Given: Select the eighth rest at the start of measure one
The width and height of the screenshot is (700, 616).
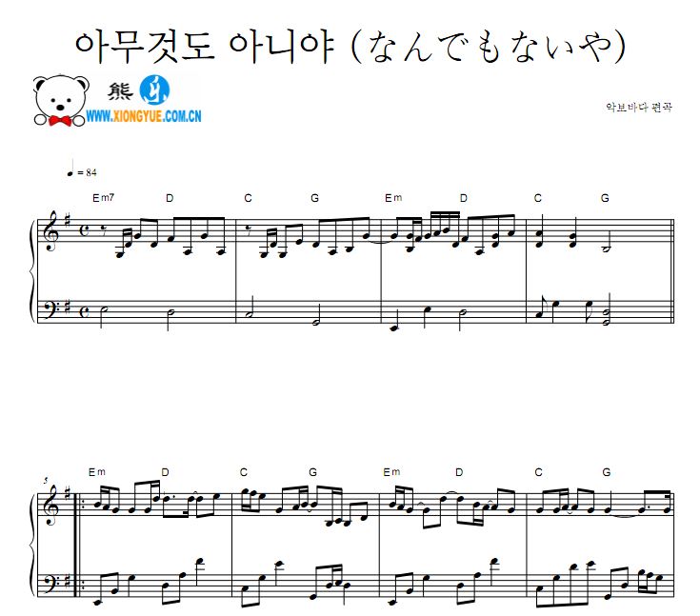Looking at the screenshot, I should point(104,229).
